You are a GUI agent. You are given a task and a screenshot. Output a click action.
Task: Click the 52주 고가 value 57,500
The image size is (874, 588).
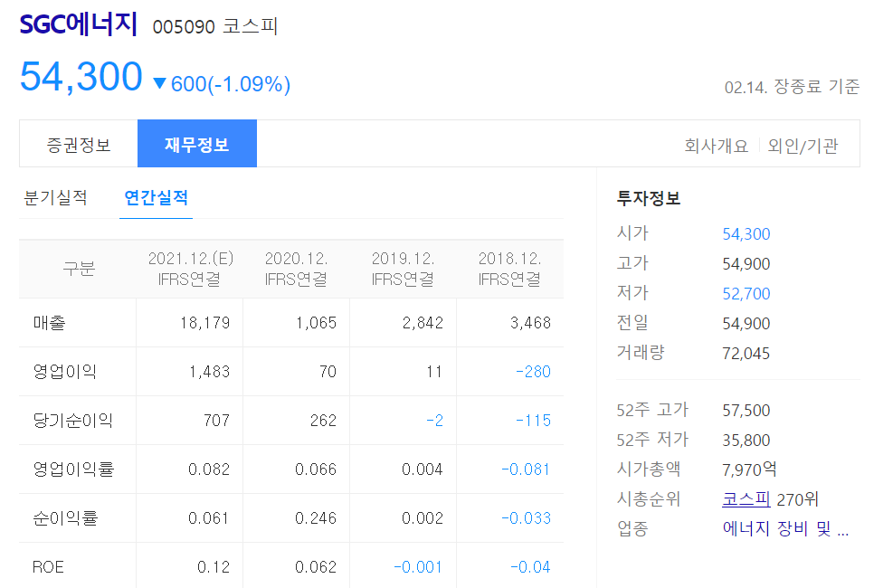pos(746,411)
